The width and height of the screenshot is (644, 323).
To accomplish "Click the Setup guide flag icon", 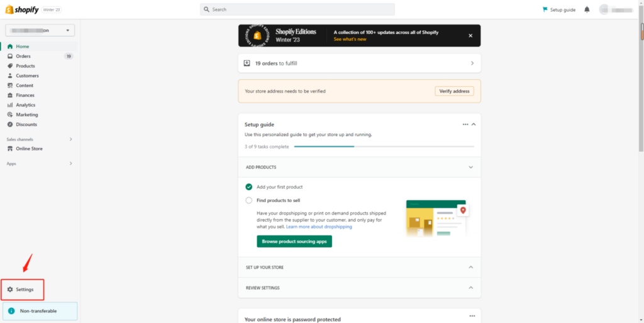I will [545, 9].
